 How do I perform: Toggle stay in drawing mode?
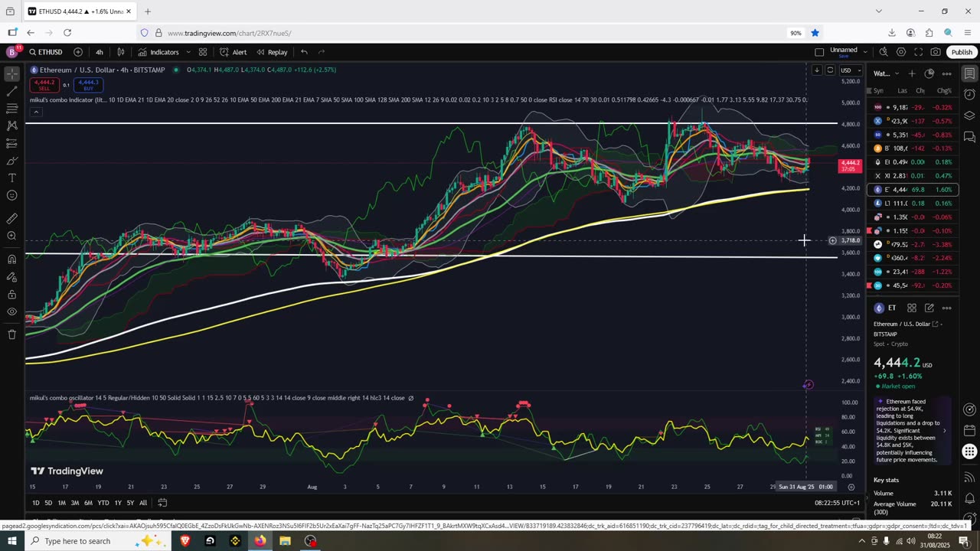pyautogui.click(x=11, y=276)
